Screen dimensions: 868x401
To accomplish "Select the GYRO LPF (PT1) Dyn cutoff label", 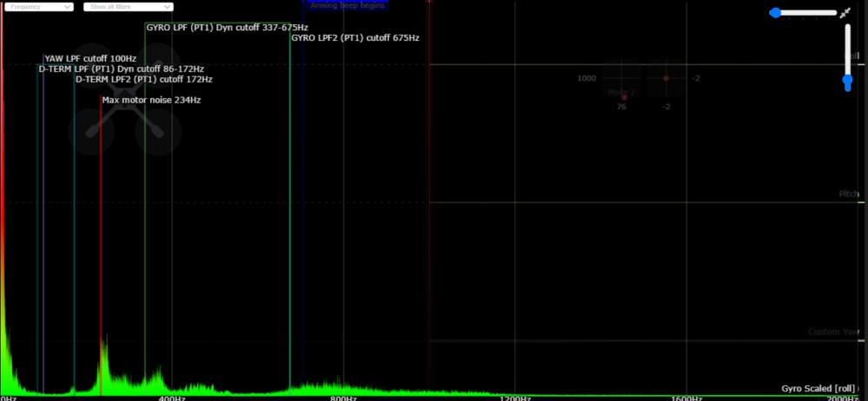I will click(x=227, y=27).
